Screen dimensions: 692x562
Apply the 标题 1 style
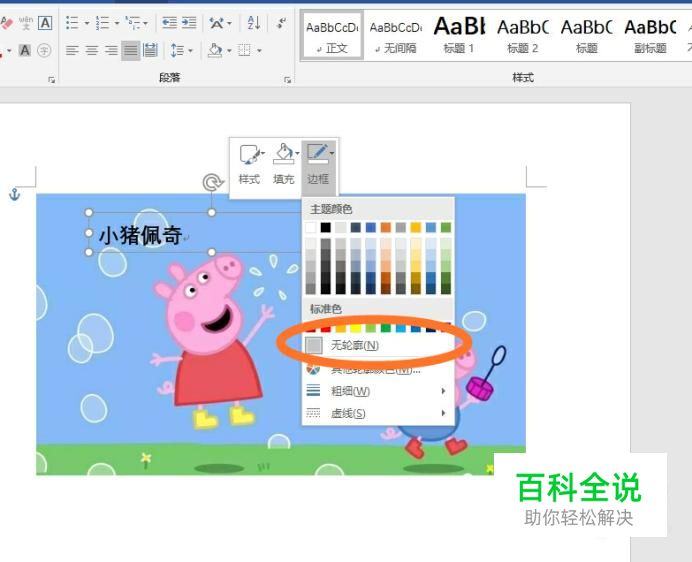pos(459,36)
